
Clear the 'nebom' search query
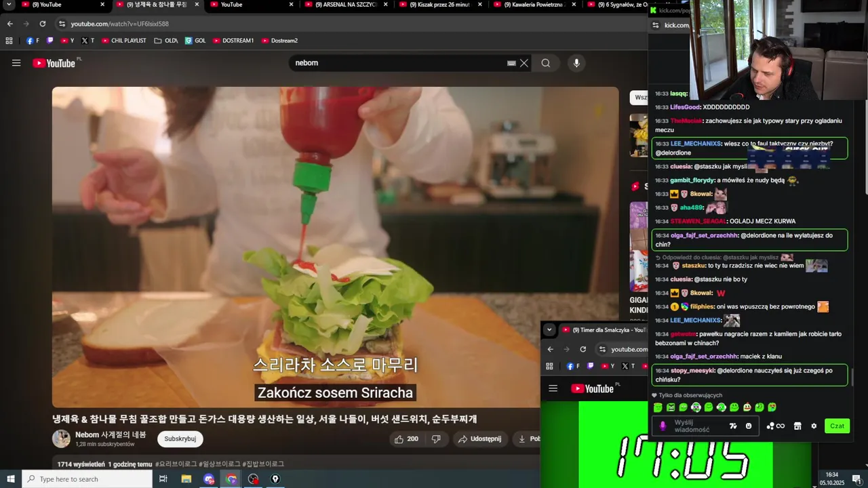coord(524,63)
